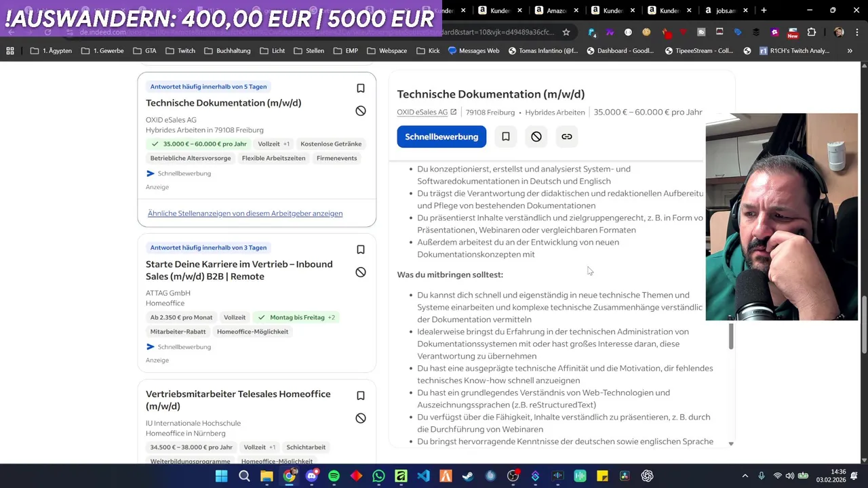Expand '+2' next to Montag bis Freitag

pyautogui.click(x=332, y=317)
